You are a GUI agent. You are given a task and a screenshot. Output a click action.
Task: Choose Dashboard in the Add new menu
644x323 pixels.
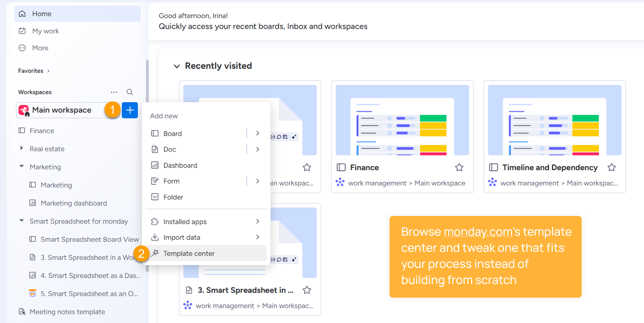click(180, 165)
